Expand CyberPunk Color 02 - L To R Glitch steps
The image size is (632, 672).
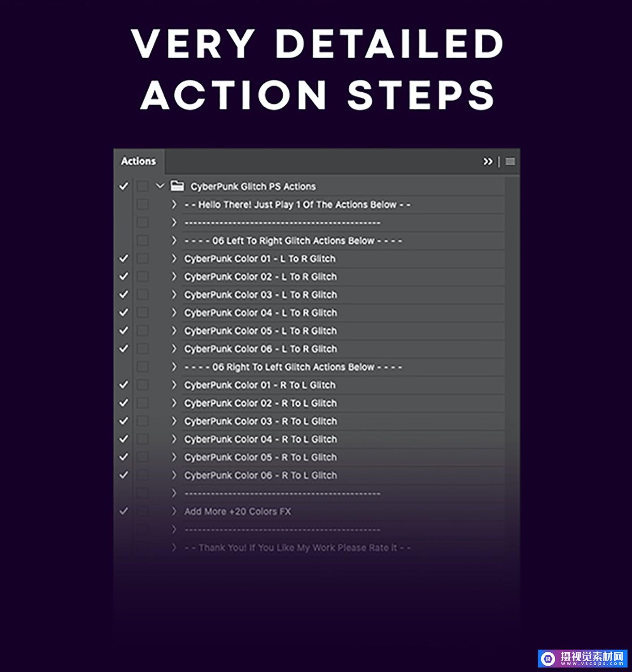pyautogui.click(x=174, y=276)
